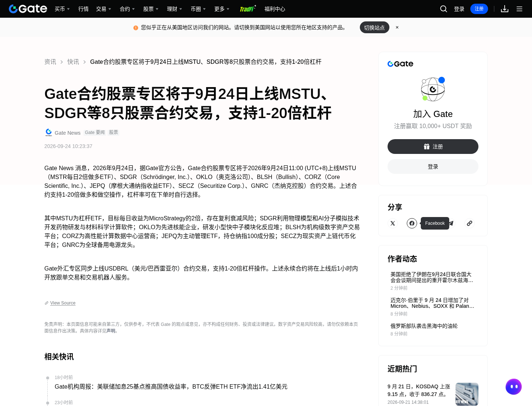Image resolution: width=532 pixels, height=406 pixels.
Task: Click the dark 注册 button in sidebar
Action: pos(433,147)
